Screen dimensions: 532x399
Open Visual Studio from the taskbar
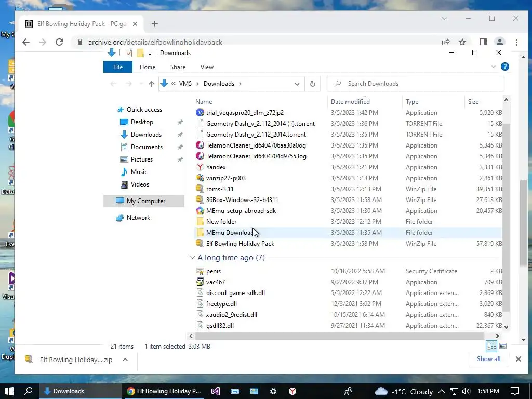pyautogui.click(x=216, y=391)
